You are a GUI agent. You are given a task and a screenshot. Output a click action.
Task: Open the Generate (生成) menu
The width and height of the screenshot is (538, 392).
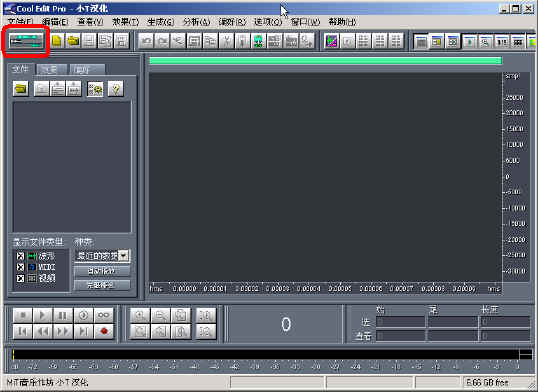click(x=160, y=22)
